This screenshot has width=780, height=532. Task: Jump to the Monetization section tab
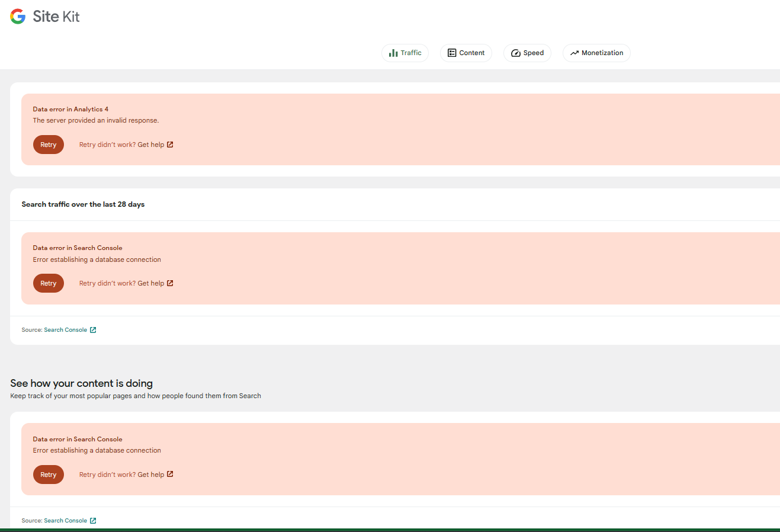pyautogui.click(x=596, y=53)
